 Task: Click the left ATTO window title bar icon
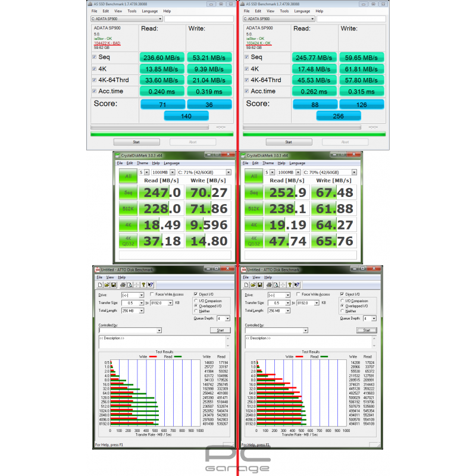coord(97,270)
